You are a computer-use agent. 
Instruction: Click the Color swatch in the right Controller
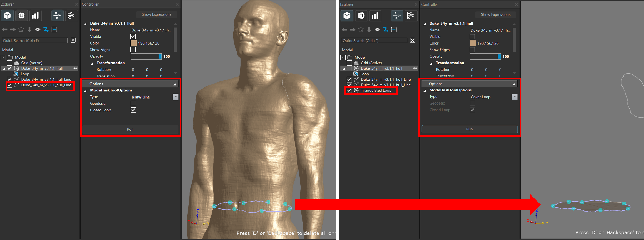(x=473, y=43)
